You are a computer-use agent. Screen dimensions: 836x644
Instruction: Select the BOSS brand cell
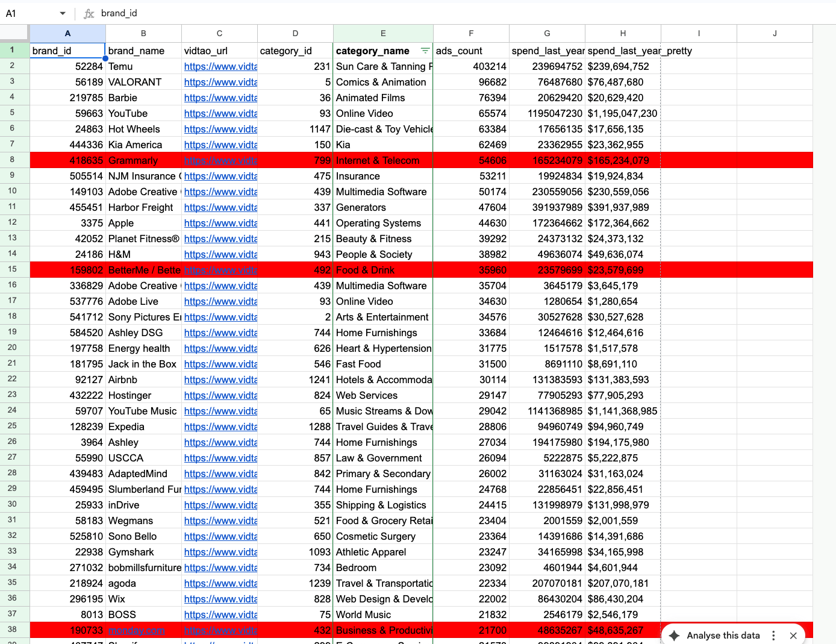(143, 614)
